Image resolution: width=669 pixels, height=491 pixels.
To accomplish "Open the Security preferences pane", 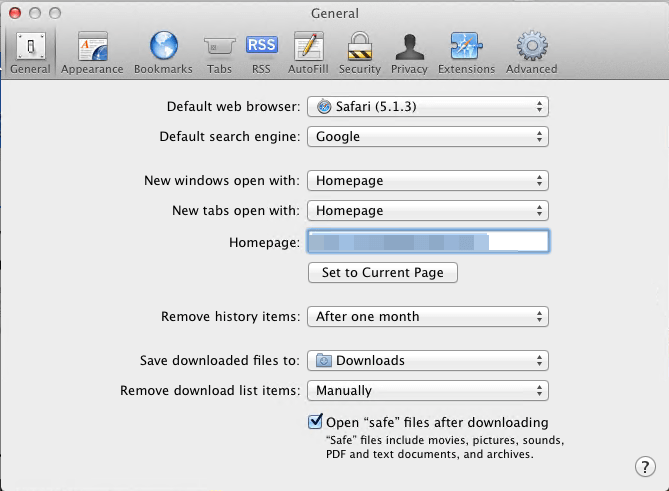I will [x=360, y=53].
